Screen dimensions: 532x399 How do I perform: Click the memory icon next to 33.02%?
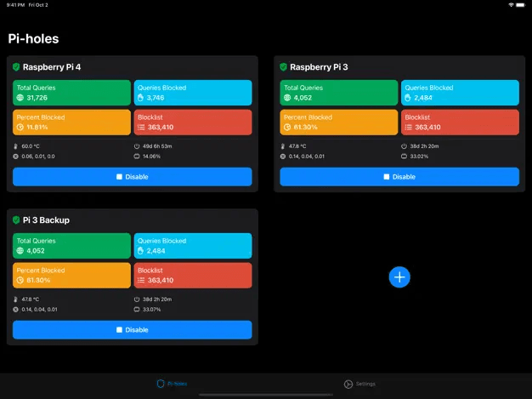pyautogui.click(x=404, y=157)
